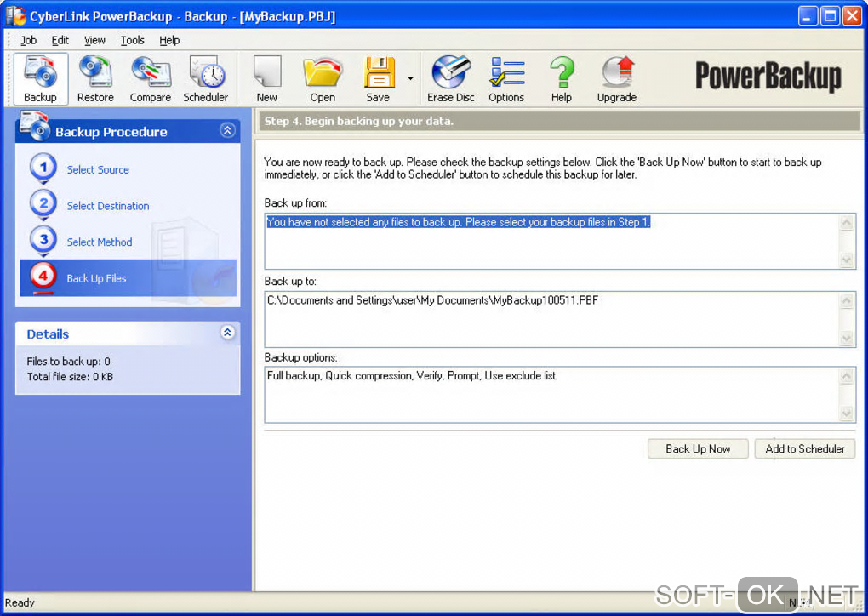Image resolution: width=868 pixels, height=616 pixels.
Task: Launch the Compare tool
Action: 151,78
